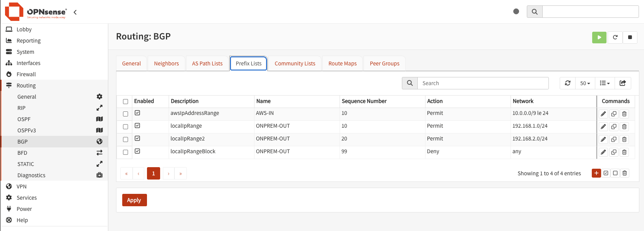The width and height of the screenshot is (644, 231).
Task: Clone the localIpRangeBlock entry
Action: pos(614,152)
